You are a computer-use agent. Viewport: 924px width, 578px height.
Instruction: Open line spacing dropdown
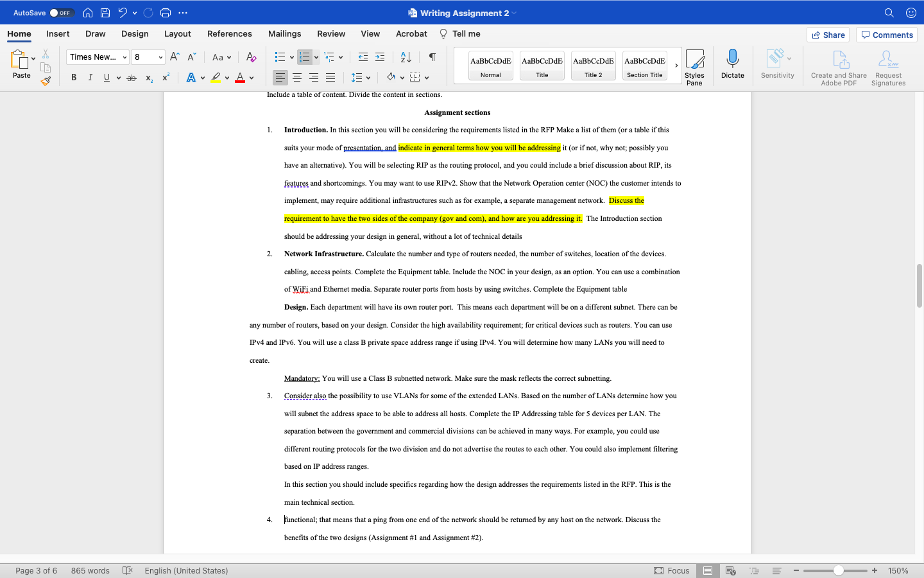coord(361,78)
